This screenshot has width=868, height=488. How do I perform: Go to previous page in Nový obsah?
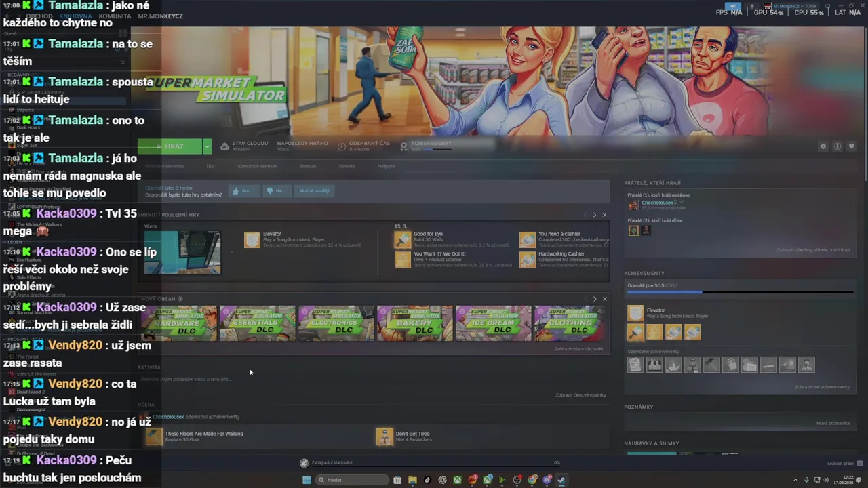point(585,299)
